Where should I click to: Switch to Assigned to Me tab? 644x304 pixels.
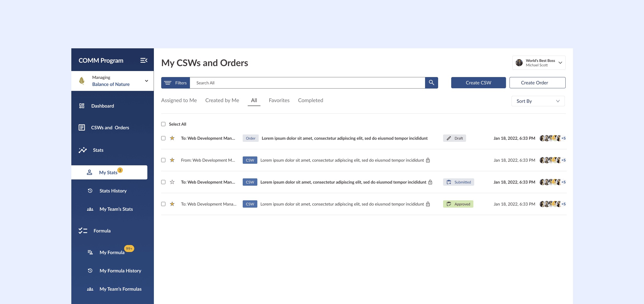(179, 100)
